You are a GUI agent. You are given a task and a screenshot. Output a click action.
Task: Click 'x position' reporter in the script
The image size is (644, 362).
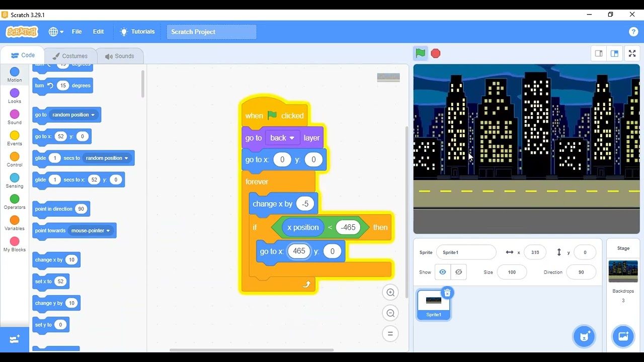click(x=303, y=227)
